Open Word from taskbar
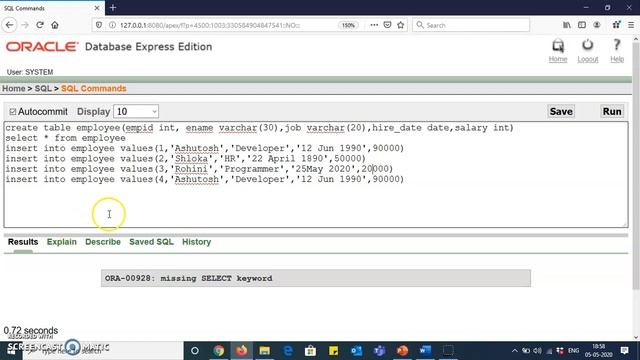The height and width of the screenshot is (360, 640). click(x=425, y=350)
